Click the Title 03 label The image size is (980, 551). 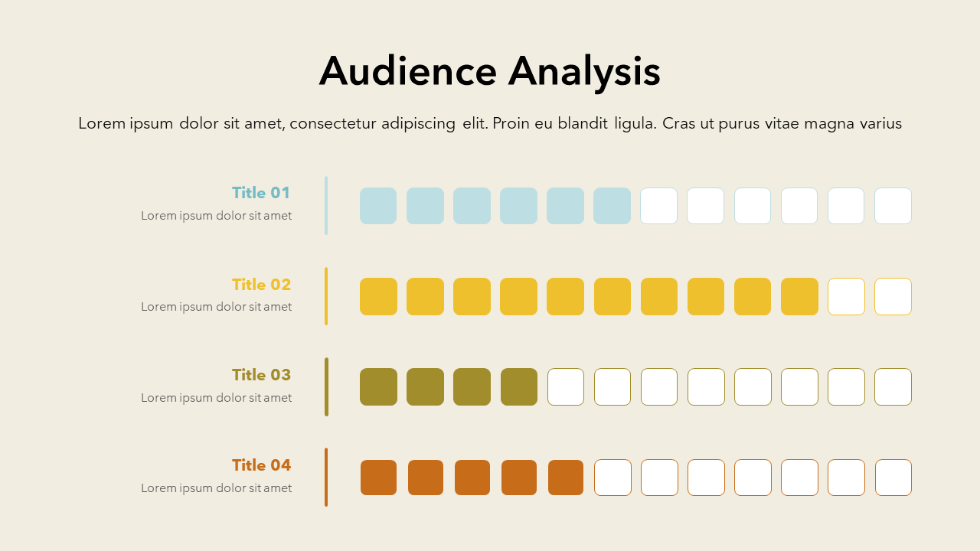pos(261,375)
